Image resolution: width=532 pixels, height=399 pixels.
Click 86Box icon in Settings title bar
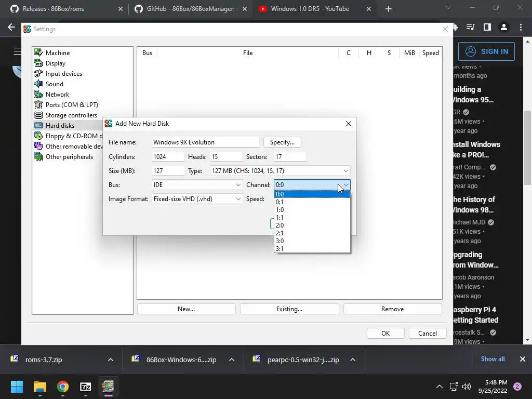27,29
